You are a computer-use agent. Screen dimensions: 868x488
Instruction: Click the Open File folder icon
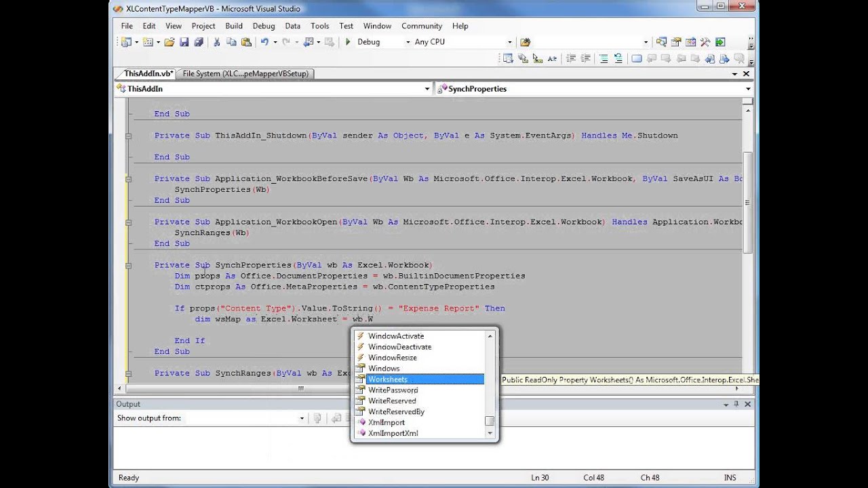pos(169,42)
